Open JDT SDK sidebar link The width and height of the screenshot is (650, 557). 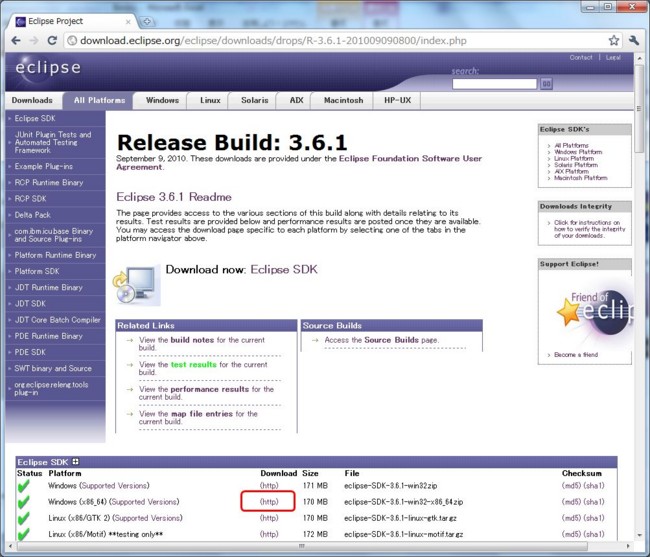30,304
